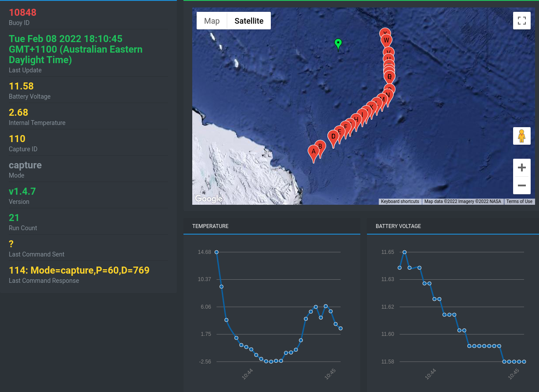Click the BATTERY VOLTAGE chart title
This screenshot has height=392, width=539.
click(398, 226)
